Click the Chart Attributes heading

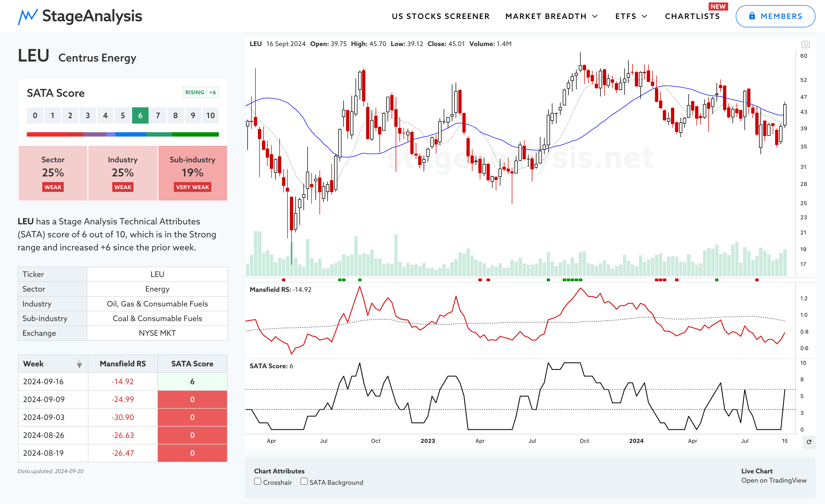[279, 471]
